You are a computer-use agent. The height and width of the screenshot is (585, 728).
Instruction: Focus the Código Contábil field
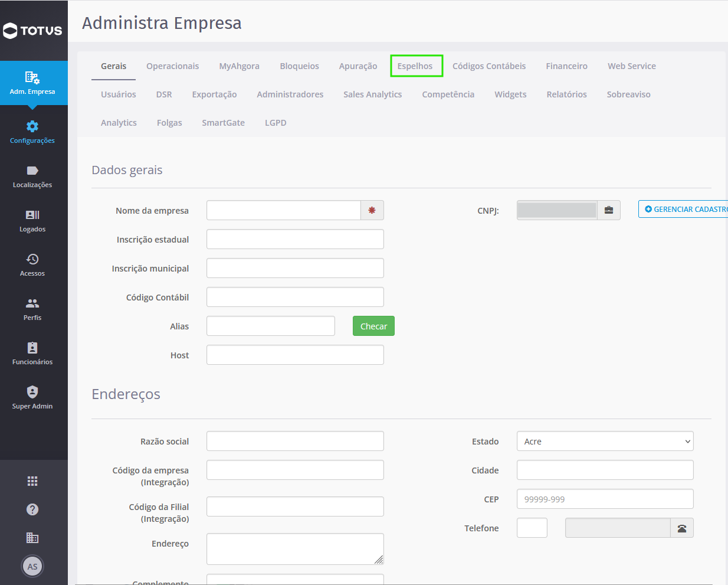point(295,297)
